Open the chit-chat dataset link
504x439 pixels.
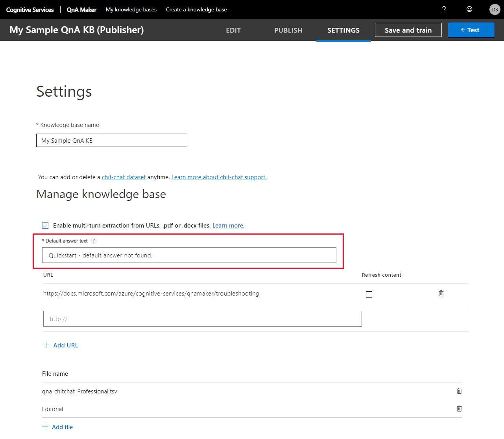point(124,177)
